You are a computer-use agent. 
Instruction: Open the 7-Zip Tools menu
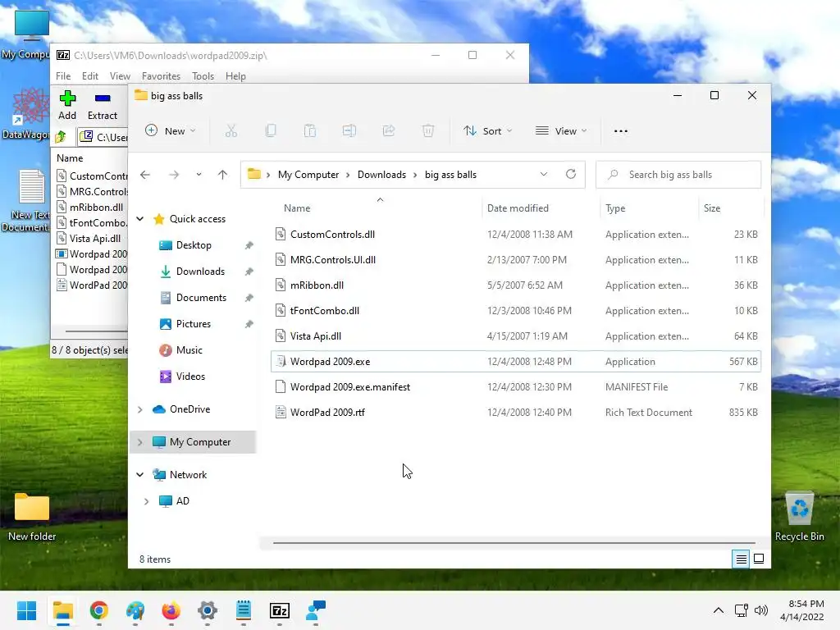point(203,76)
